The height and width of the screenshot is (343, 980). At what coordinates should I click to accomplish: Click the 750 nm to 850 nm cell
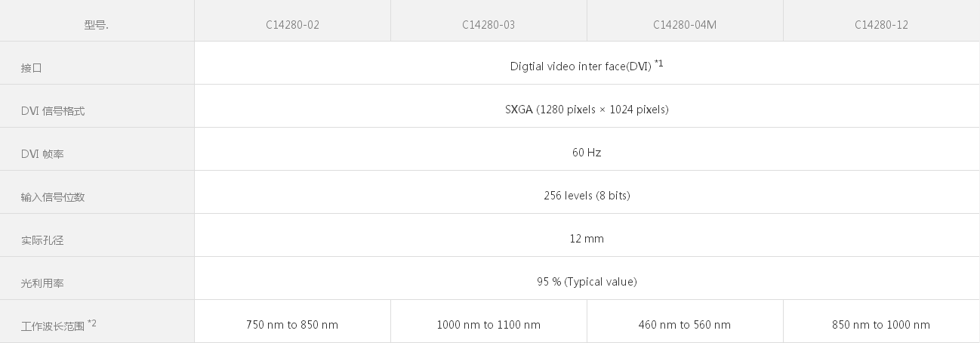[292, 325]
